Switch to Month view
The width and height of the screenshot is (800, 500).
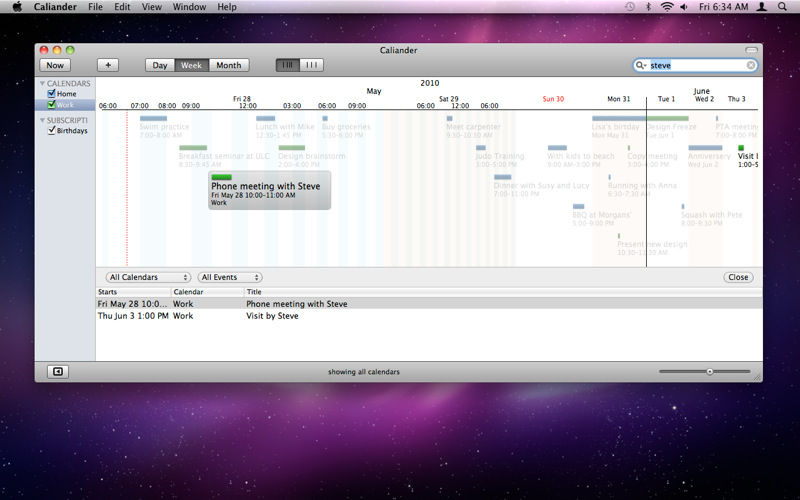tap(229, 65)
